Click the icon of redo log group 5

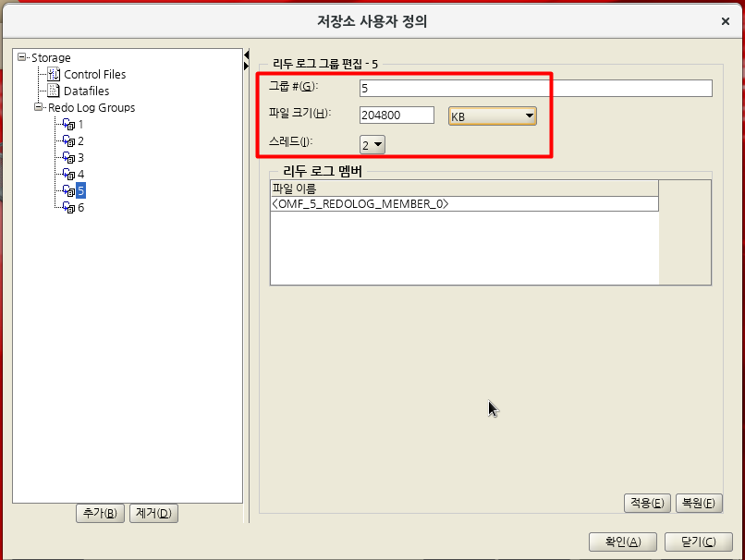pyautogui.click(x=69, y=191)
